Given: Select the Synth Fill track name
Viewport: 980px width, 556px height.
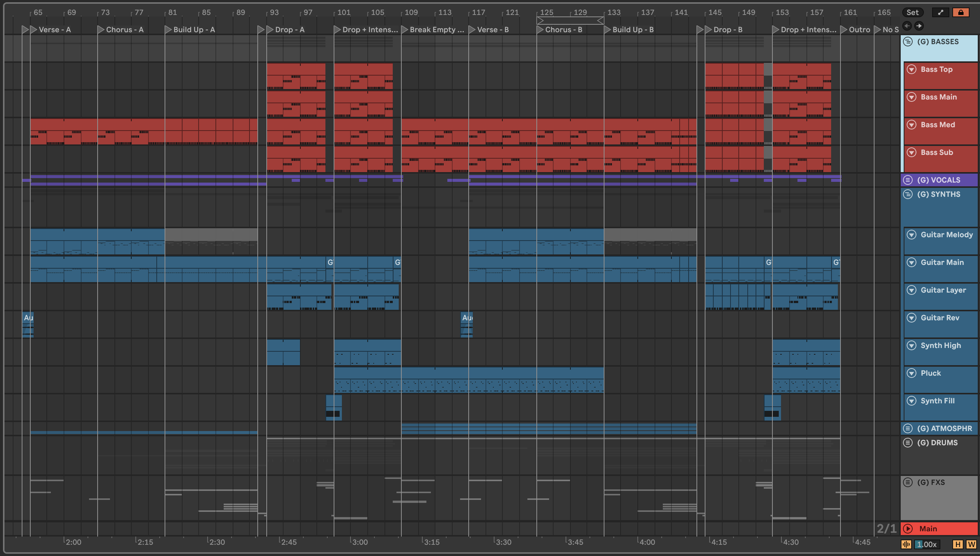Looking at the screenshot, I should point(937,401).
